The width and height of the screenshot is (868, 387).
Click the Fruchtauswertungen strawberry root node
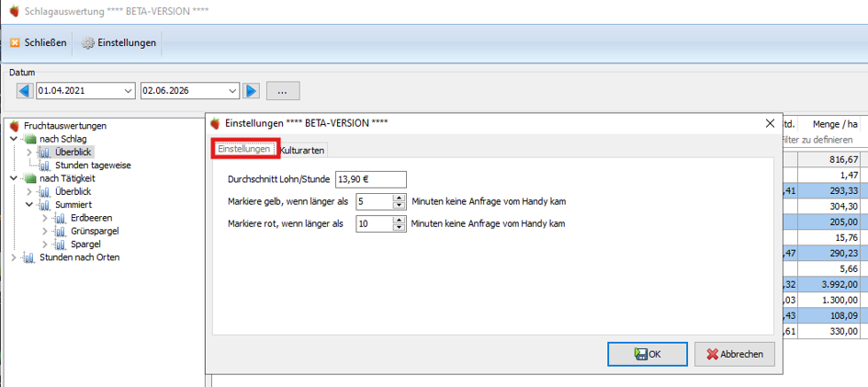(15, 126)
